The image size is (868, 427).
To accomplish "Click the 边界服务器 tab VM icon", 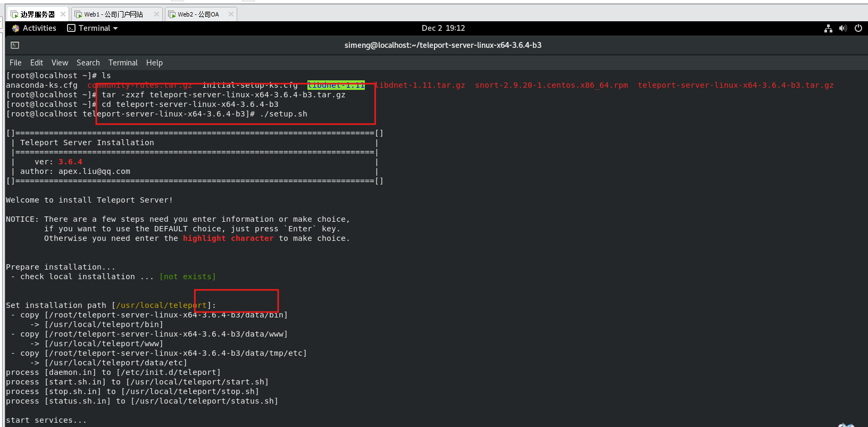I will (x=14, y=14).
